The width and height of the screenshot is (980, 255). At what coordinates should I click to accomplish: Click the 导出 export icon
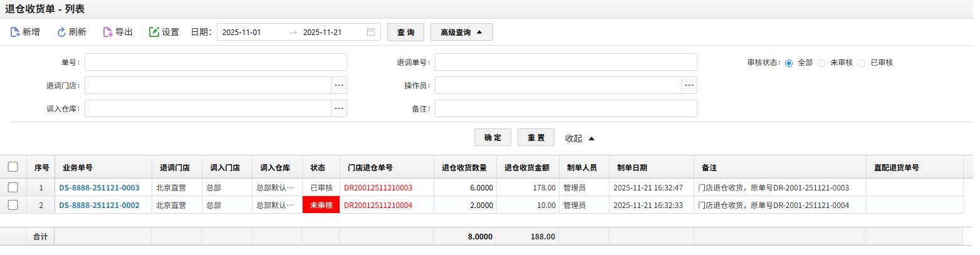click(108, 32)
